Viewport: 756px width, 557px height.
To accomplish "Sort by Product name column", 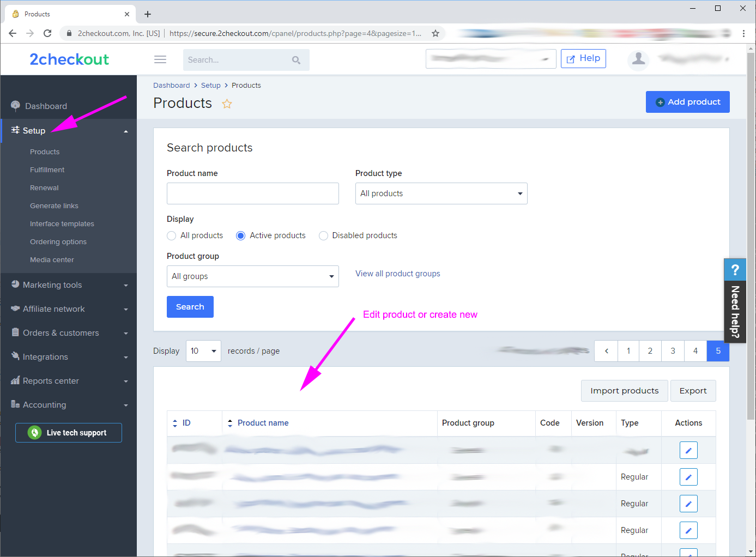I will click(x=263, y=423).
